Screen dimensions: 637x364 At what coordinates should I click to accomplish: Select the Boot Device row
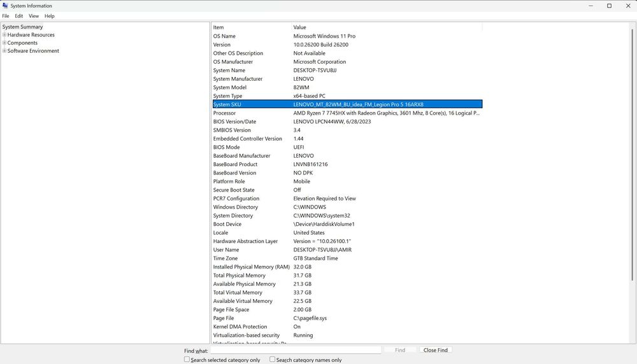click(x=347, y=223)
